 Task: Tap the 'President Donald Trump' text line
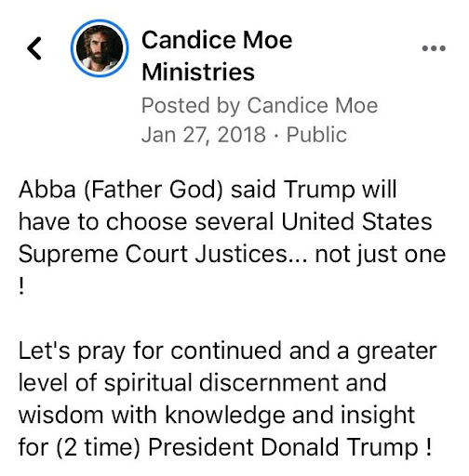tap(225, 447)
